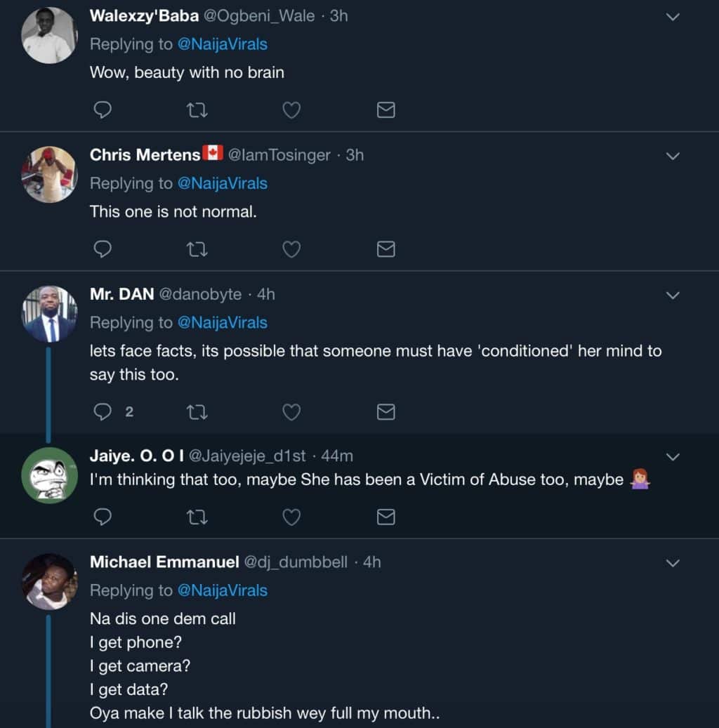Visit @NaijaVirals from Michael Emmanuel's reply
Viewport: 719px width, 728px height.
pyautogui.click(x=223, y=591)
